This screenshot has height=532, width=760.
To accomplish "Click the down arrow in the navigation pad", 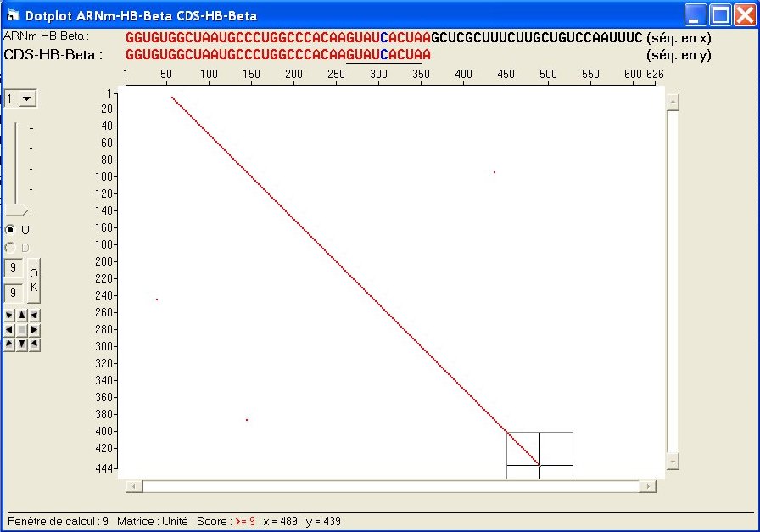I will (21, 344).
